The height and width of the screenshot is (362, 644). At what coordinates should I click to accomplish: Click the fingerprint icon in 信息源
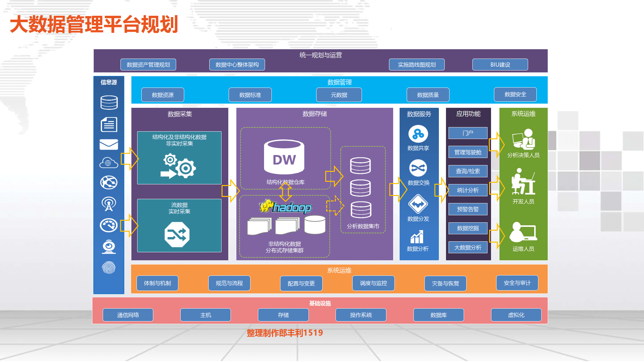pos(109,267)
